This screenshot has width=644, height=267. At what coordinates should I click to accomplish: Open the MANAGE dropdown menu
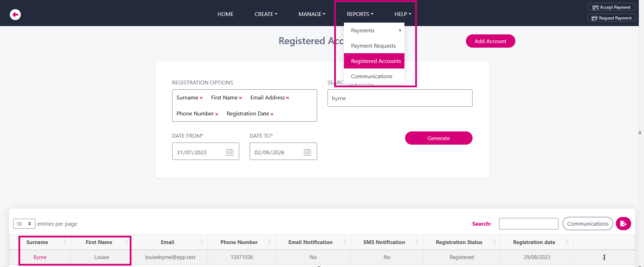click(x=312, y=14)
